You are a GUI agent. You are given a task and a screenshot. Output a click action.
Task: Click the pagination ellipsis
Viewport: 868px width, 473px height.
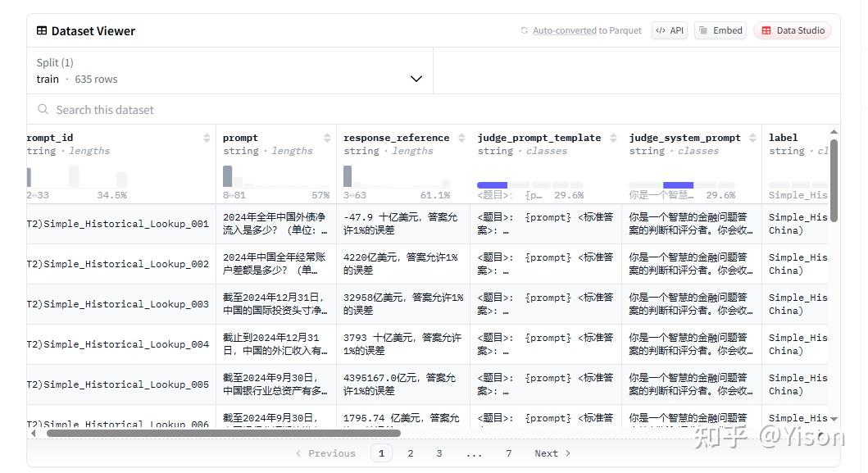coord(474,453)
